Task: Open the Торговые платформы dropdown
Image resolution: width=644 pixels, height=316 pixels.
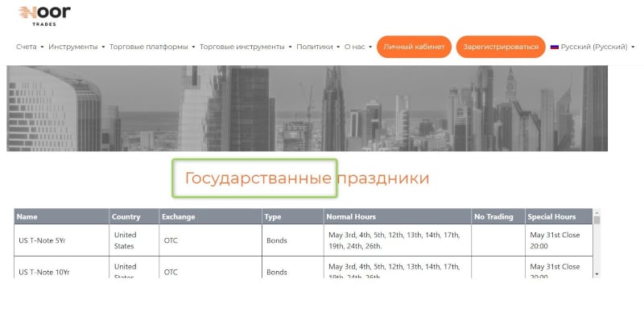Action: 152,47
